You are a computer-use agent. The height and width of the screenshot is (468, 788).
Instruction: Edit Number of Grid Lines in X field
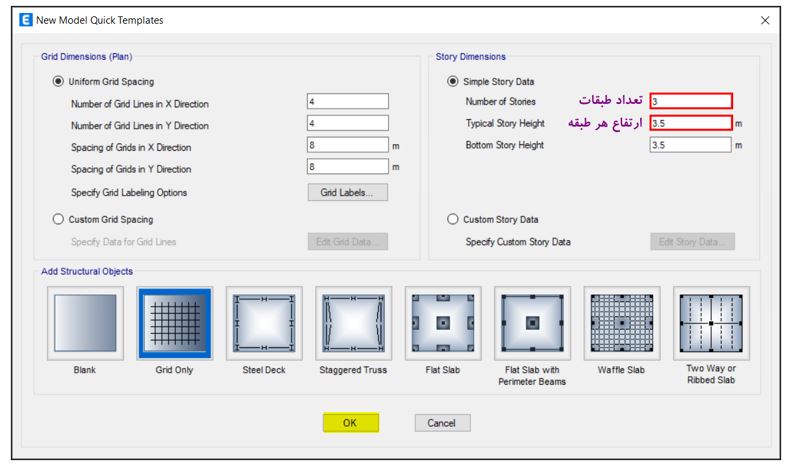point(348,102)
